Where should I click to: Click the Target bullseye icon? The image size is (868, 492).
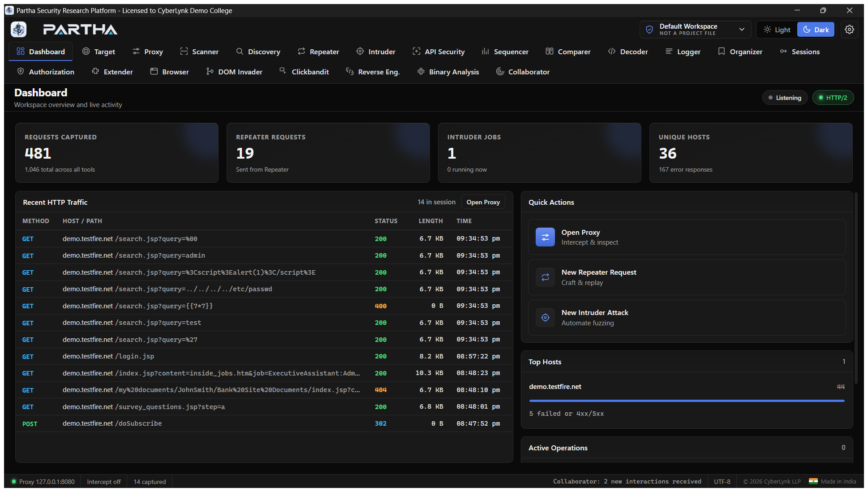86,51
